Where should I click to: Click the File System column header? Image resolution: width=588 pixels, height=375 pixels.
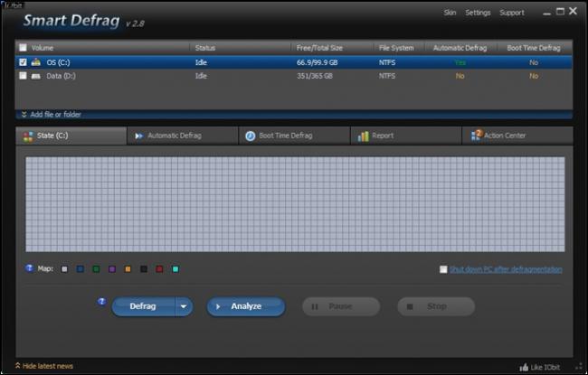[x=396, y=48]
